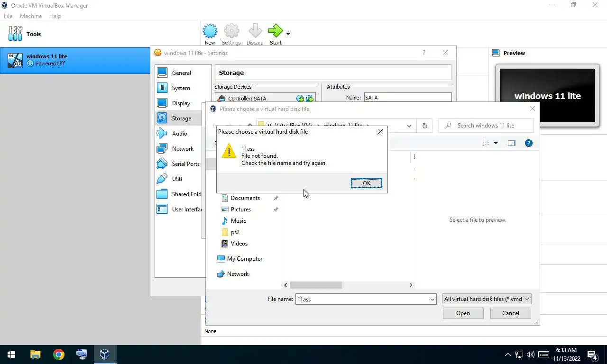The image size is (607, 364).
Task: Click the green Start arrow icon
Action: click(275, 31)
